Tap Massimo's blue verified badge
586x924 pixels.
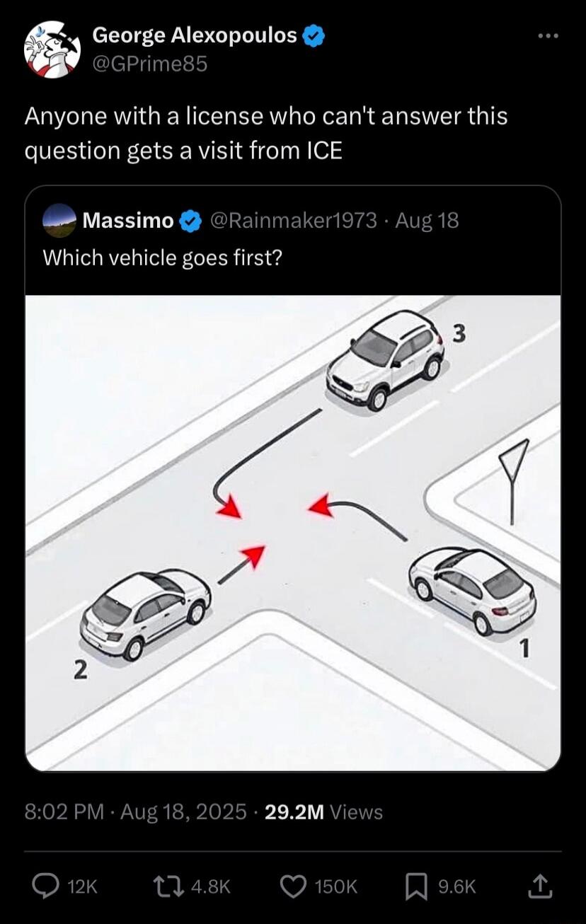(x=189, y=221)
